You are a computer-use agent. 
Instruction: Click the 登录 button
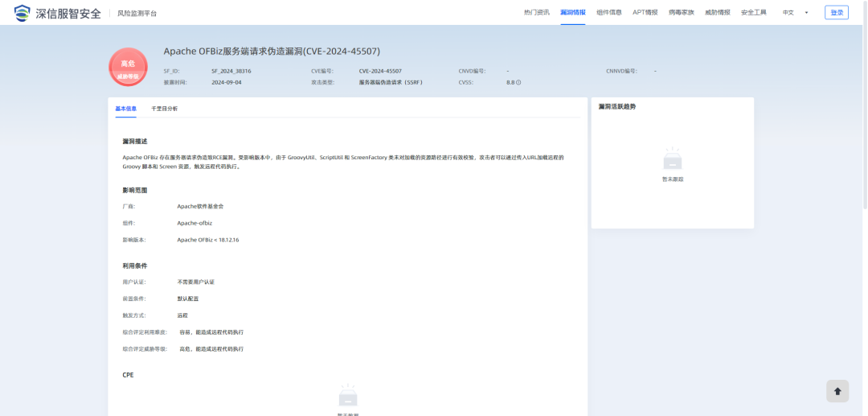pyautogui.click(x=837, y=13)
